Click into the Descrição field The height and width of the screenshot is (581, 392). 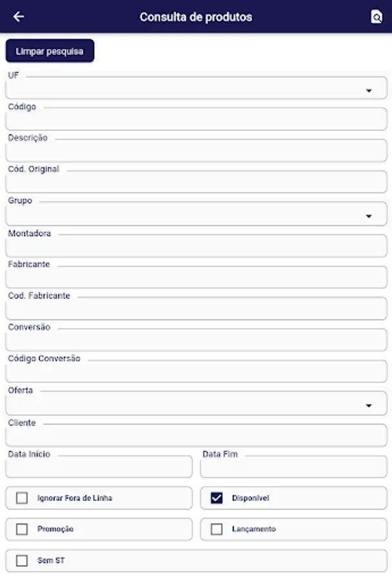point(196,151)
